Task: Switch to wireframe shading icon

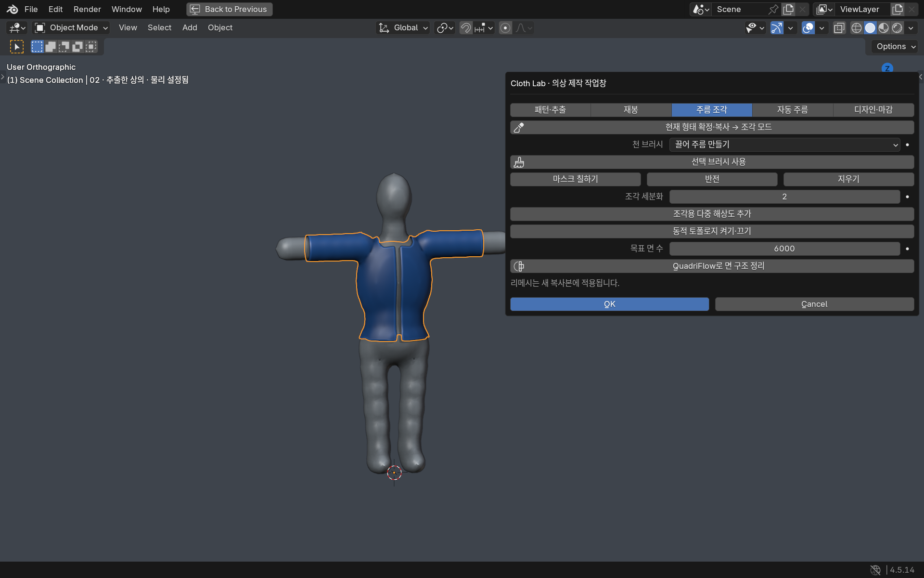Action: pyautogui.click(x=857, y=28)
